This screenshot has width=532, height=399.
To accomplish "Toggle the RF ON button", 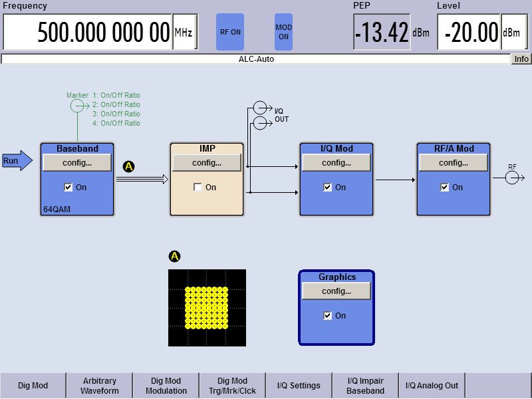I will pos(230,32).
